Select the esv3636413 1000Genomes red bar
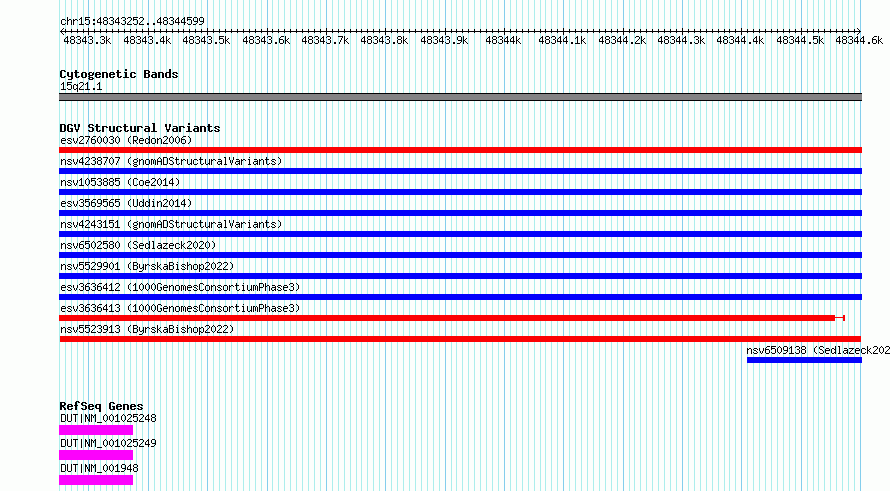The width and height of the screenshot is (890, 491). tap(447, 318)
